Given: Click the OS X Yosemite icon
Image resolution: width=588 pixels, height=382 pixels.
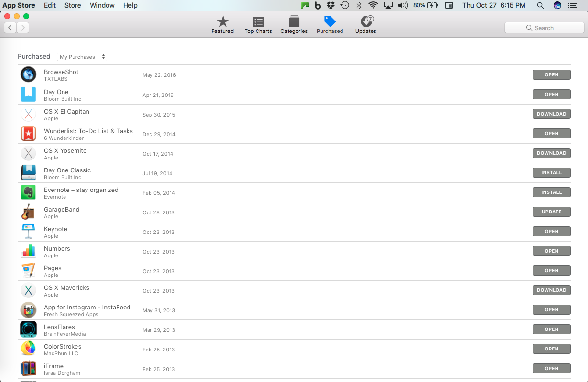Looking at the screenshot, I should click(x=29, y=153).
